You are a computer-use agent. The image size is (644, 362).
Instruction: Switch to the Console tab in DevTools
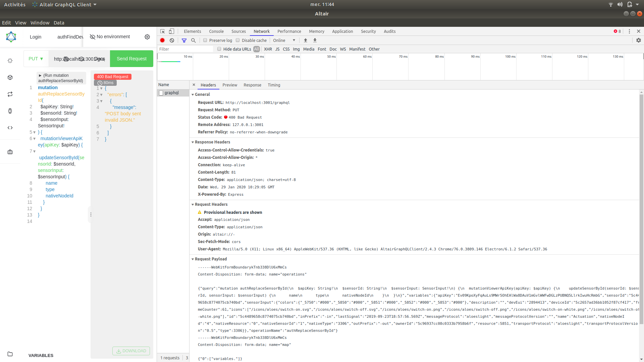pos(216,31)
